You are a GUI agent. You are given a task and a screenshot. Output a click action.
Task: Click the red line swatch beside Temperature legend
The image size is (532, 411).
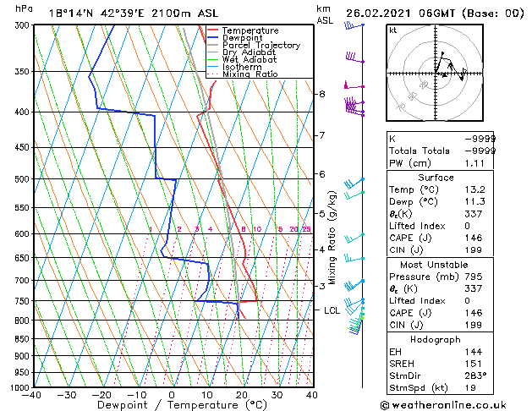pos(213,30)
